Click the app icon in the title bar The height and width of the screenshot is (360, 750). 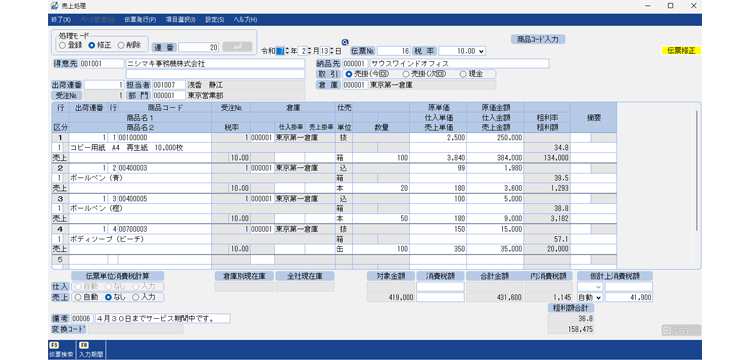55,6
